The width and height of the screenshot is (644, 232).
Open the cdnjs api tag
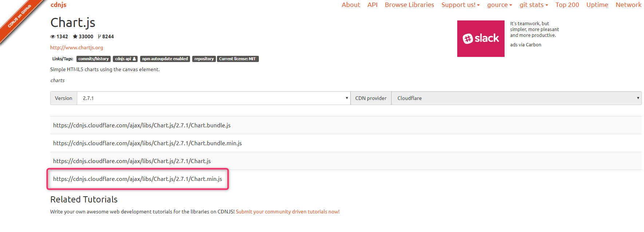pos(125,59)
